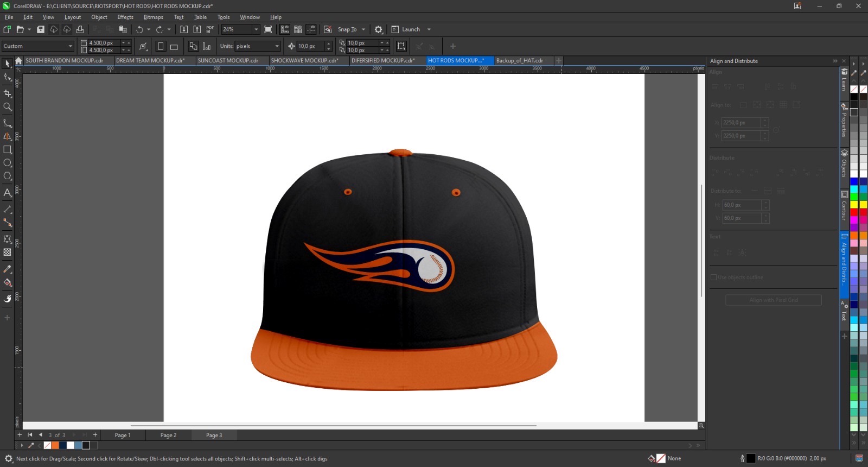Image resolution: width=868 pixels, height=467 pixels.
Task: Go to Page 2
Action: (x=168, y=435)
